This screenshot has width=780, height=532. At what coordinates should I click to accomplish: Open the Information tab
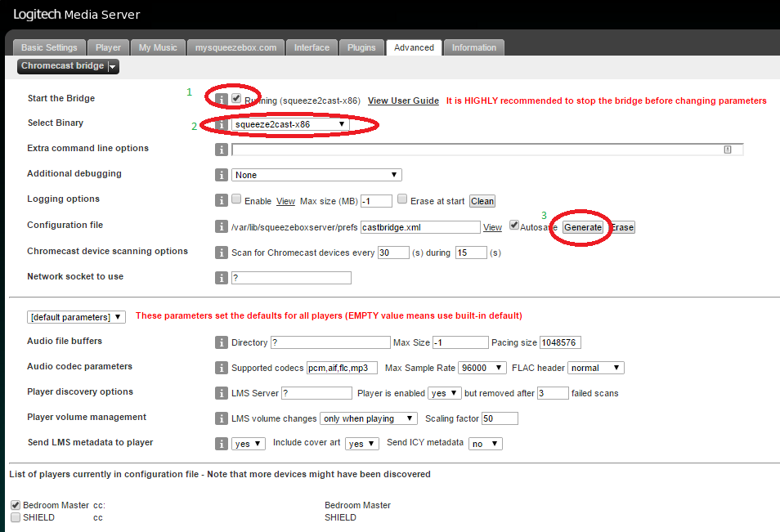(474, 47)
